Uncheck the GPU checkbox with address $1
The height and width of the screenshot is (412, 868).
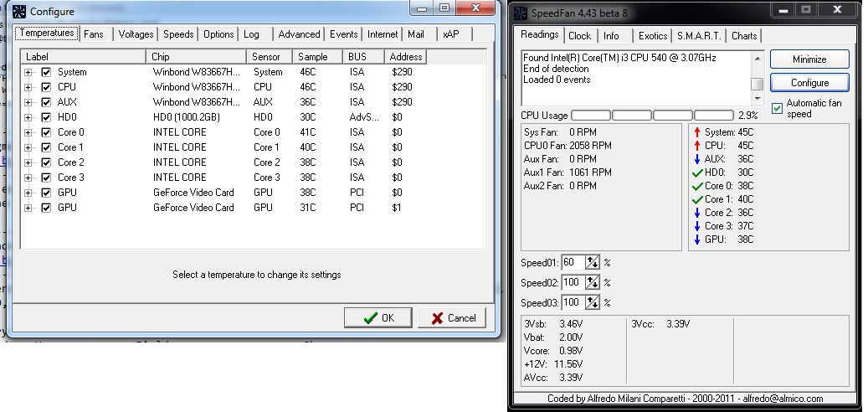(x=47, y=208)
